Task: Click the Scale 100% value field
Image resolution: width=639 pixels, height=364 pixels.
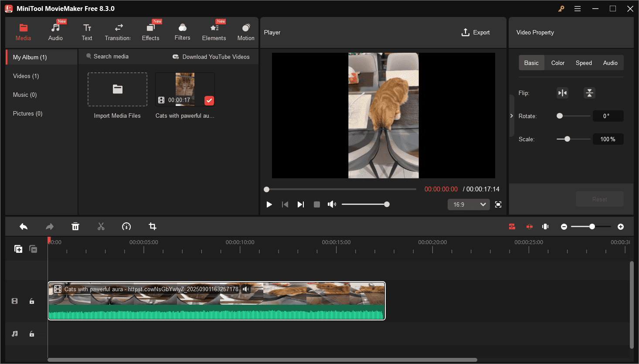Action: pos(608,139)
